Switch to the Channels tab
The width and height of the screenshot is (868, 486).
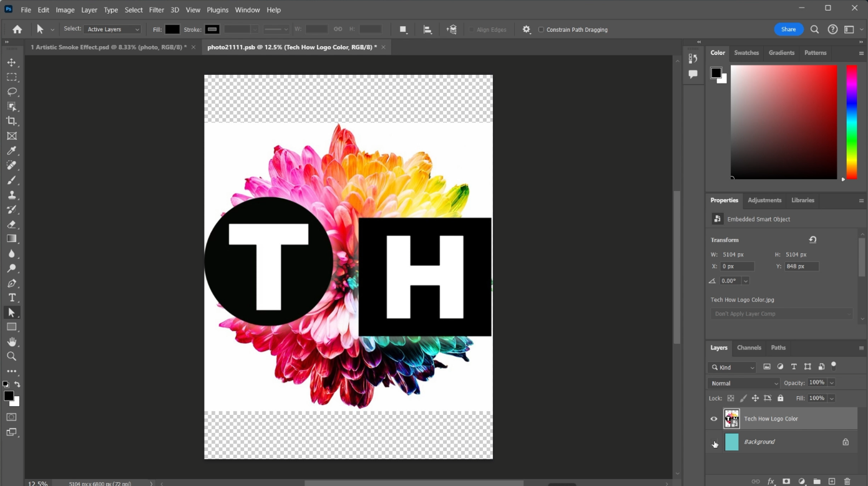point(749,347)
